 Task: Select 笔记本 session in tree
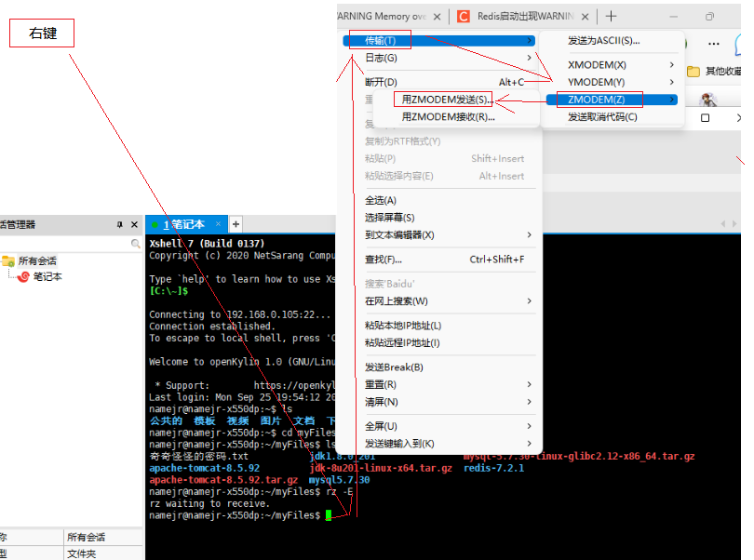pyautogui.click(x=47, y=277)
